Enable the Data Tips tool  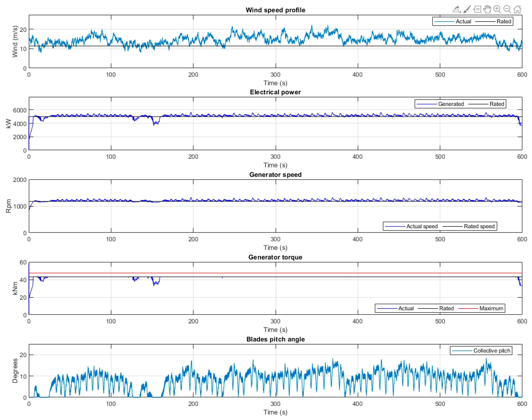[x=477, y=9]
